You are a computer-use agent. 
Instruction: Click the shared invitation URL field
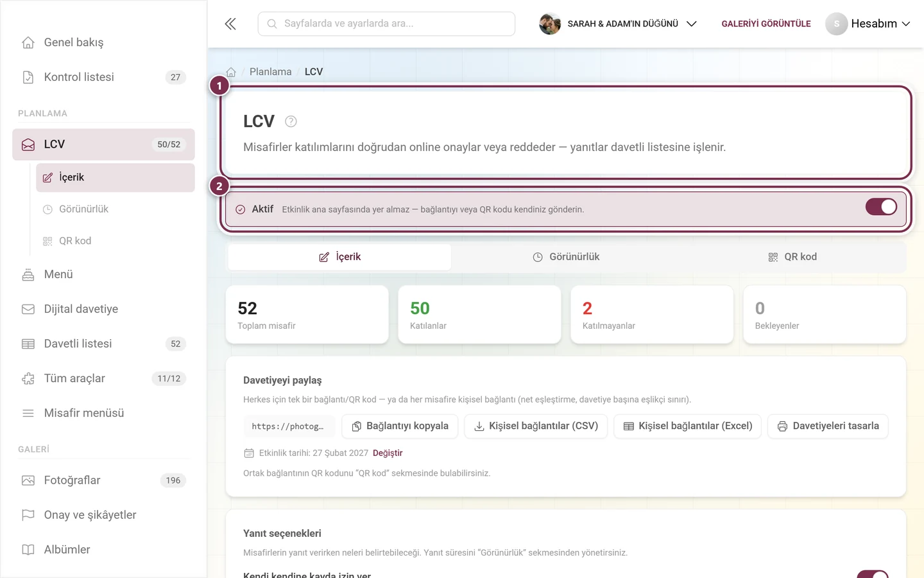pos(289,426)
